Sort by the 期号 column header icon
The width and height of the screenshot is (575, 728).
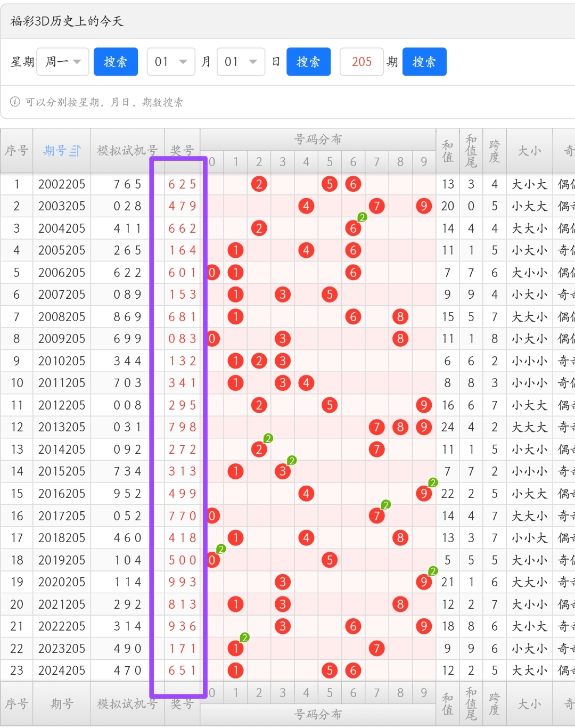coord(75,151)
